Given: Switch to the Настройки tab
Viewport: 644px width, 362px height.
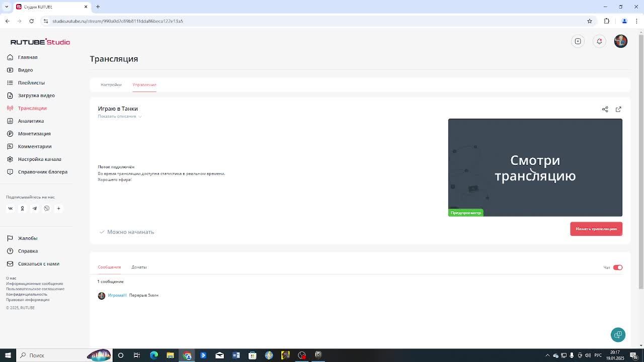Looking at the screenshot, I should [111, 84].
